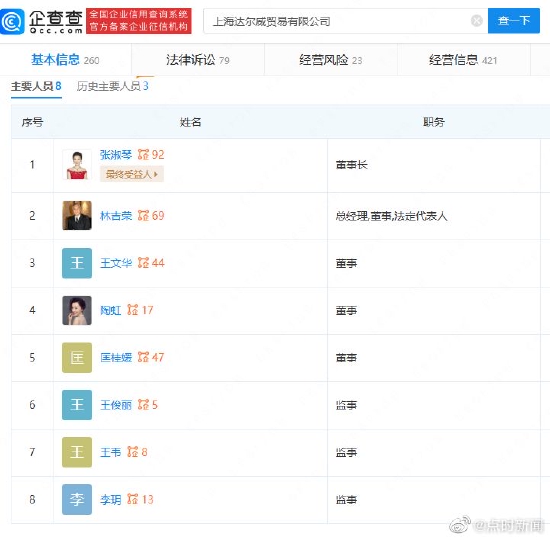Open 陶虹 profile link
The height and width of the screenshot is (540, 550).
(110, 310)
